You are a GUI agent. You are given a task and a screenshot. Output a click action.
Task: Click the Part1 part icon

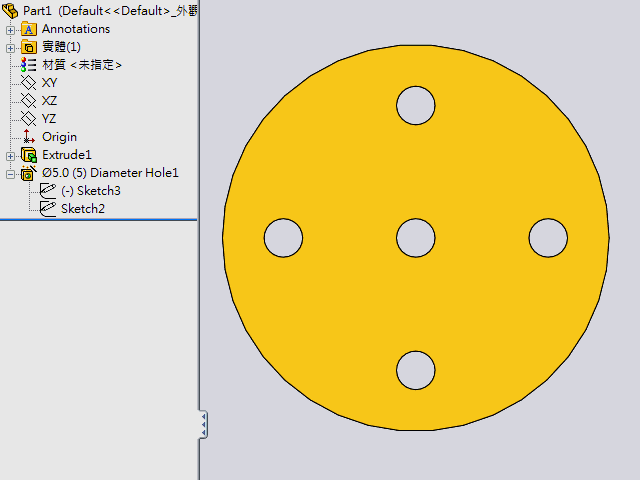(x=10, y=11)
